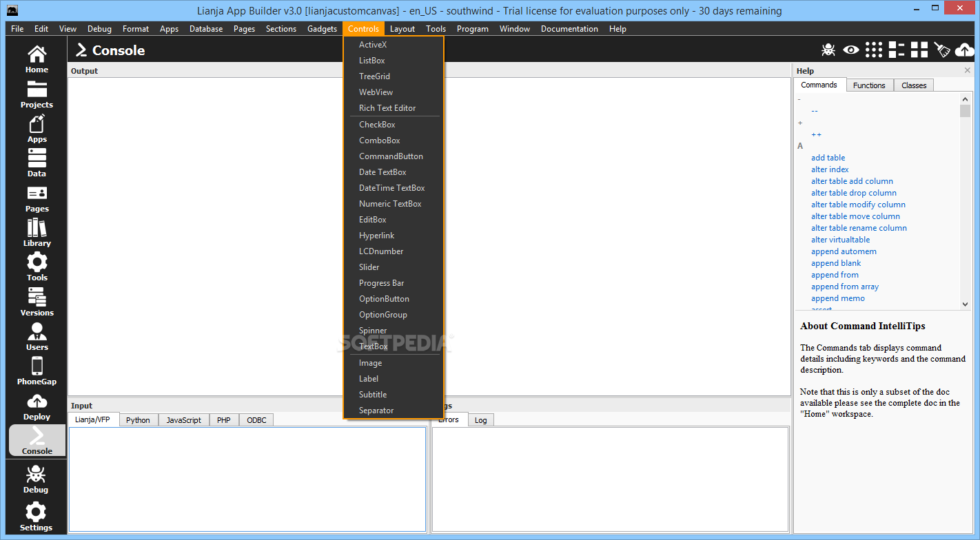Open the Layout menu
Viewport: 980px width, 540px height.
tap(402, 29)
